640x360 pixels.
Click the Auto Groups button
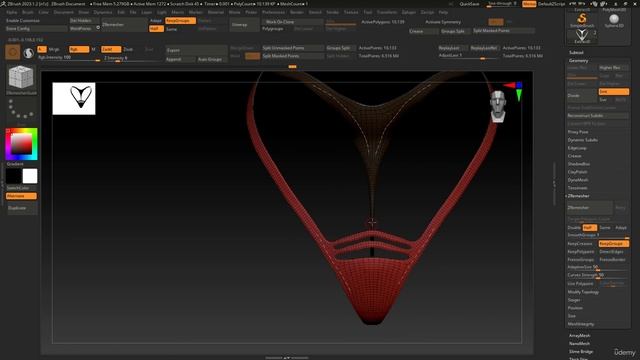211,59
